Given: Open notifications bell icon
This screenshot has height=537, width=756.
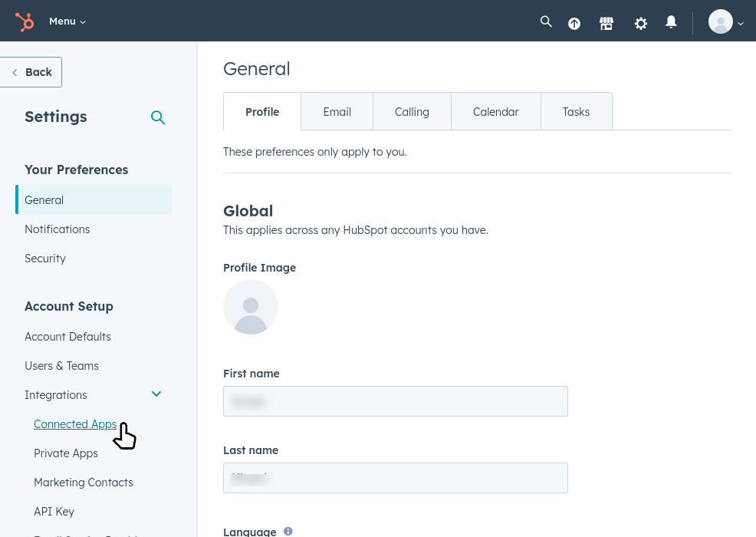Looking at the screenshot, I should click(x=671, y=22).
